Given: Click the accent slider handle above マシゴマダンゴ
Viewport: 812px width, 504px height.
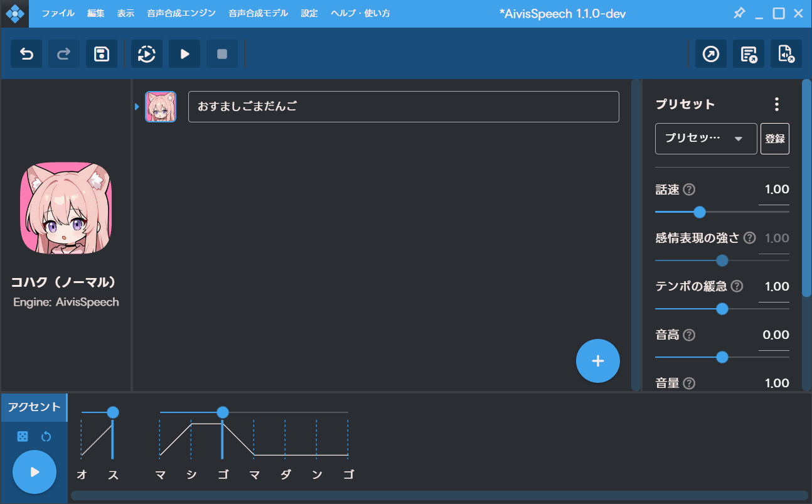Looking at the screenshot, I should [223, 412].
